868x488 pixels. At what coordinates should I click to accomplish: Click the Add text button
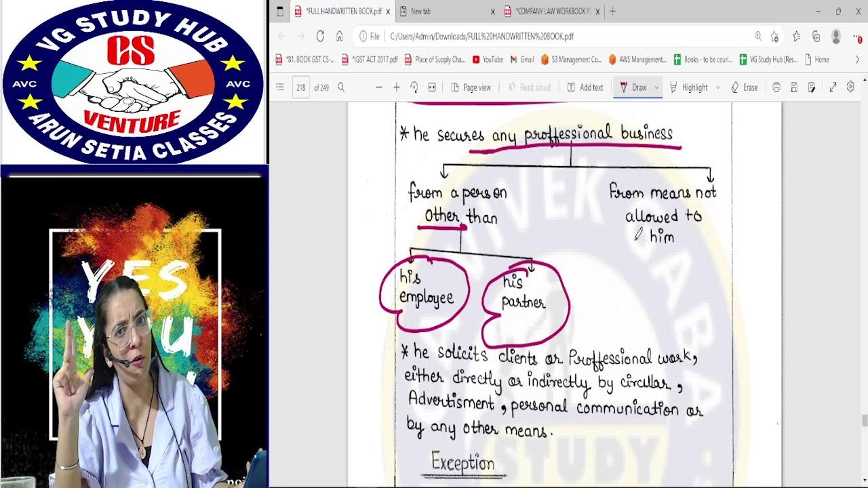(585, 87)
